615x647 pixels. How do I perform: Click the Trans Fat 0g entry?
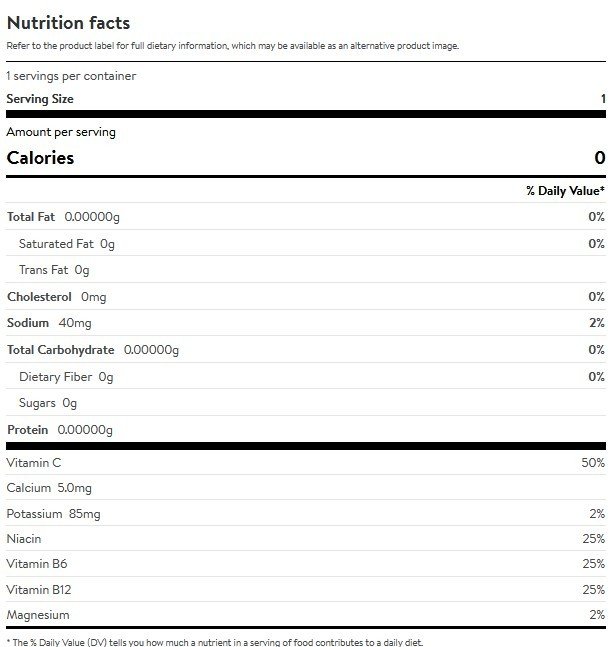click(x=54, y=270)
